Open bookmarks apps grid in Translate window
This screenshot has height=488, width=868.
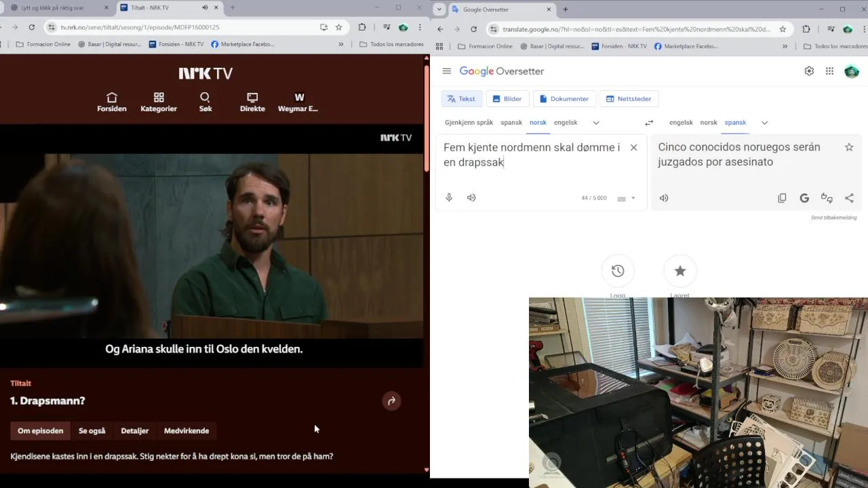pyautogui.click(x=439, y=47)
